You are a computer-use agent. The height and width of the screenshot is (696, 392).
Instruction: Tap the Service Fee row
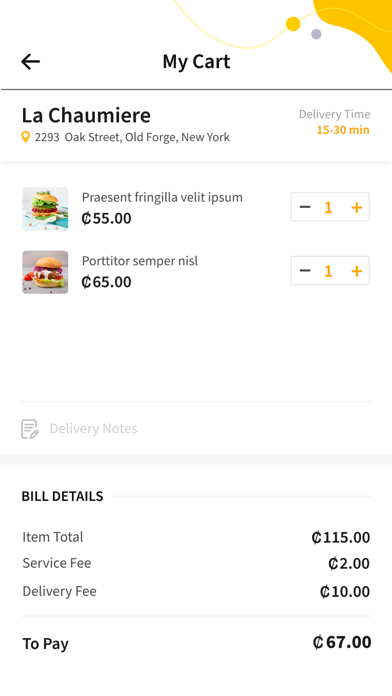click(196, 563)
